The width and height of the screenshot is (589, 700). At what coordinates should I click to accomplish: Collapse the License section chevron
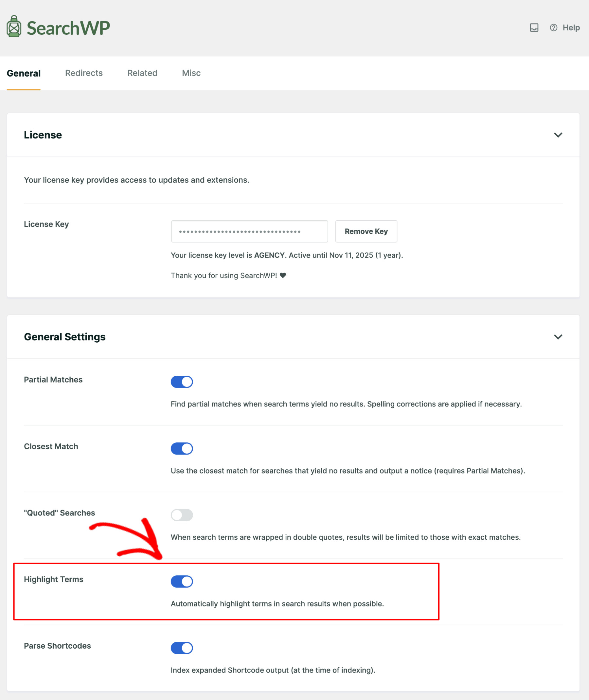tap(558, 135)
